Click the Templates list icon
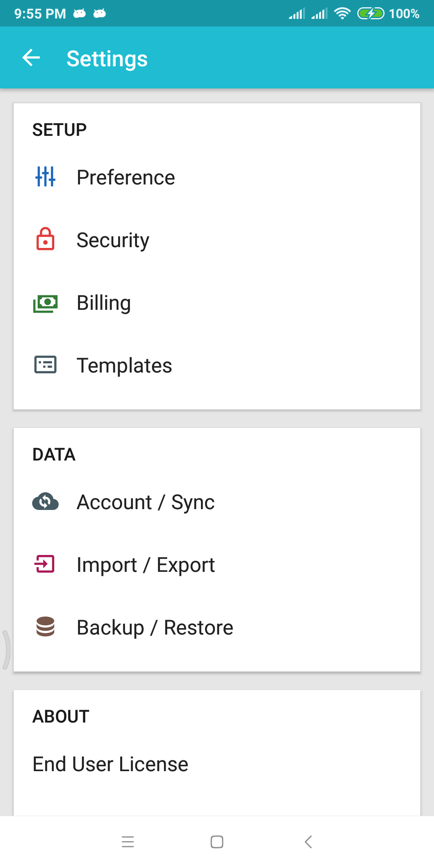434x868 pixels. [45, 365]
